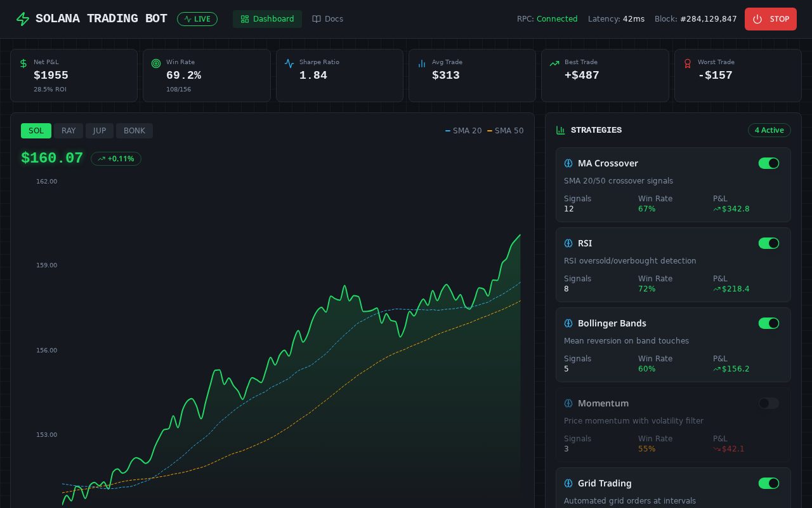Click the pulse Sharpe Ratio icon
The width and height of the screenshot is (812, 508).
pyautogui.click(x=289, y=63)
